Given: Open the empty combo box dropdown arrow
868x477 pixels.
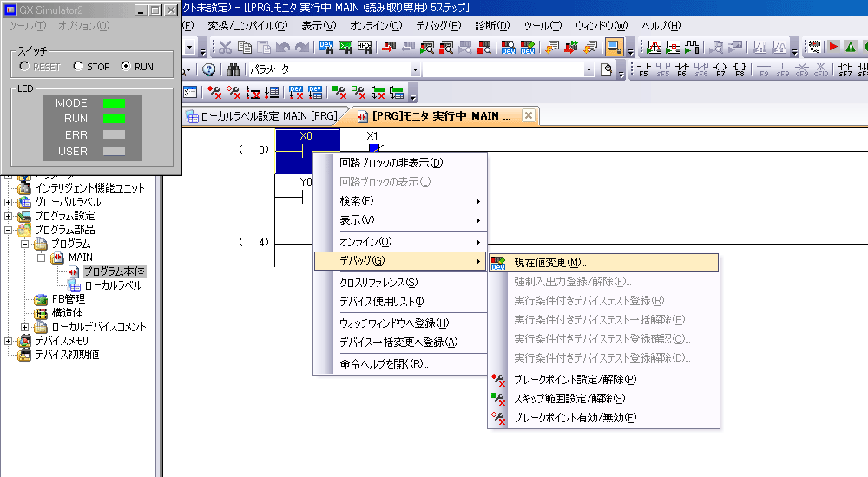Looking at the screenshot, I should (x=589, y=69).
